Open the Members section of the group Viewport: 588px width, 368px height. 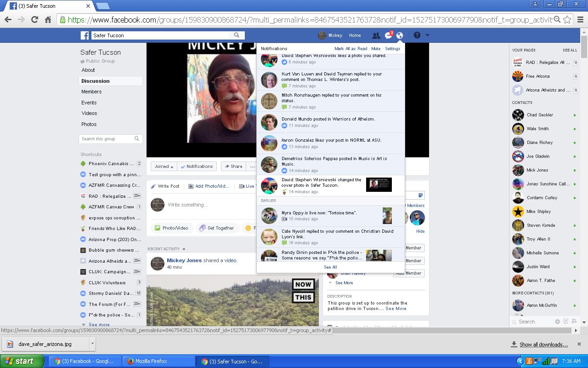[91, 92]
